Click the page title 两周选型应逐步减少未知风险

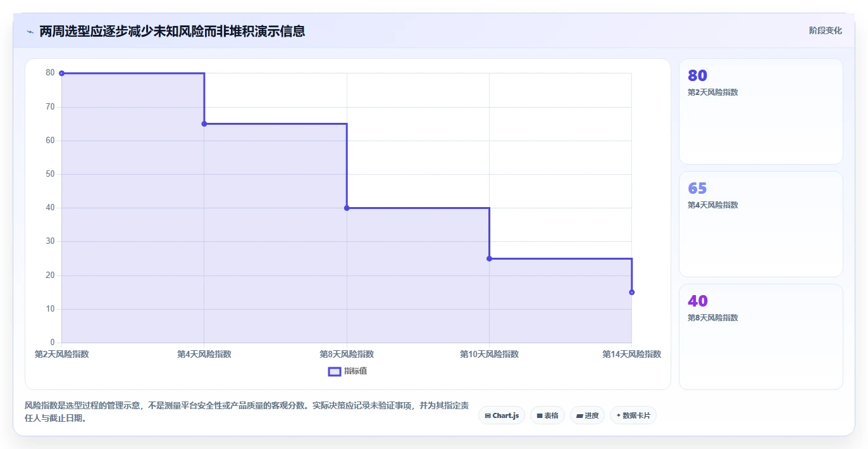click(x=172, y=31)
